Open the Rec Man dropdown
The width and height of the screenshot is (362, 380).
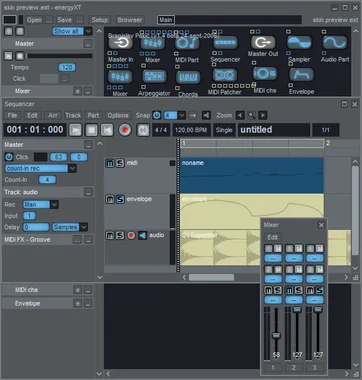54,204
